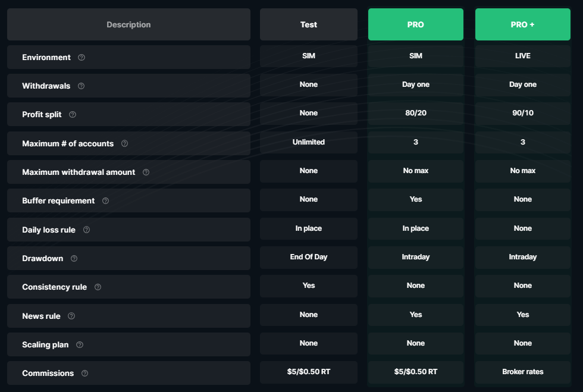Open the Consistency rule help icon
The width and height of the screenshot is (583, 392).
(99, 287)
